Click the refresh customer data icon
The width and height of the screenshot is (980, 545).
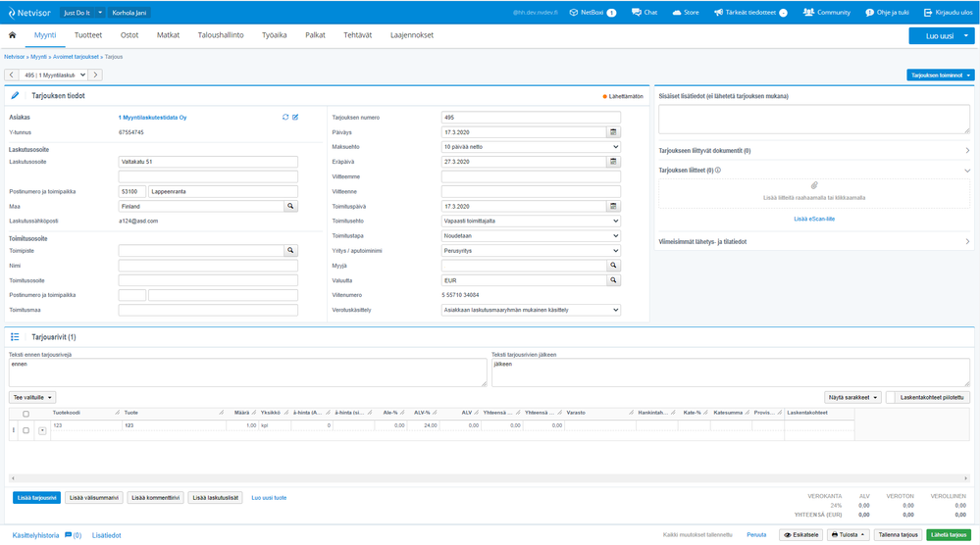click(285, 117)
